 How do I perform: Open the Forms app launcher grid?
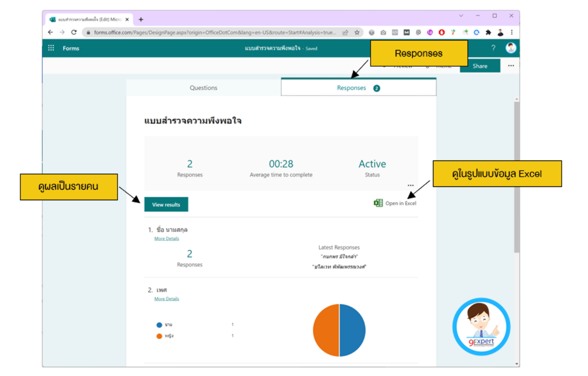click(x=51, y=48)
